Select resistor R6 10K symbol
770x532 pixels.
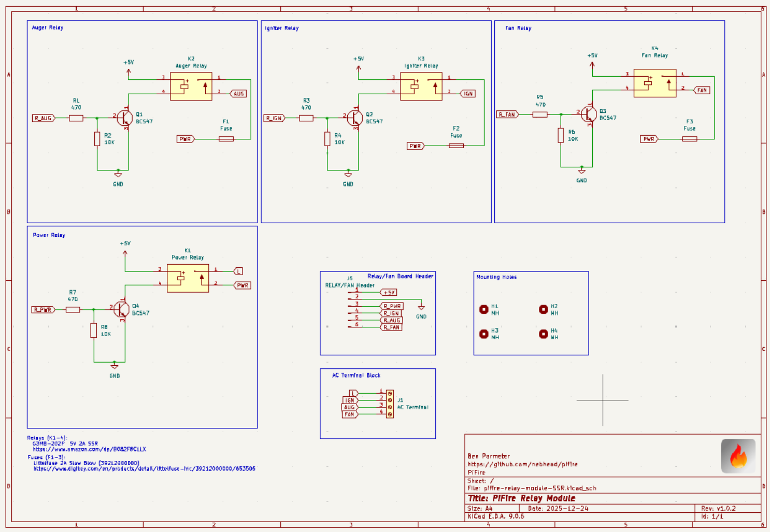pos(561,135)
